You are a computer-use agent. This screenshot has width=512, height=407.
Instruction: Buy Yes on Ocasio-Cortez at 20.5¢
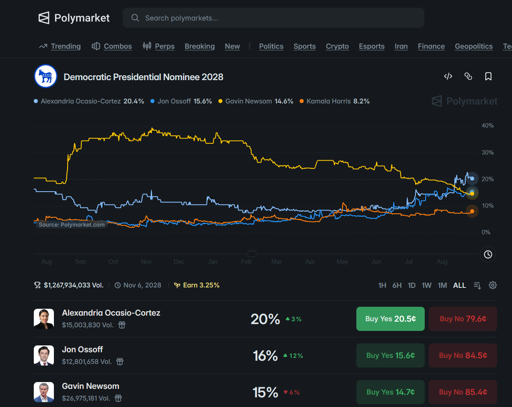click(390, 319)
